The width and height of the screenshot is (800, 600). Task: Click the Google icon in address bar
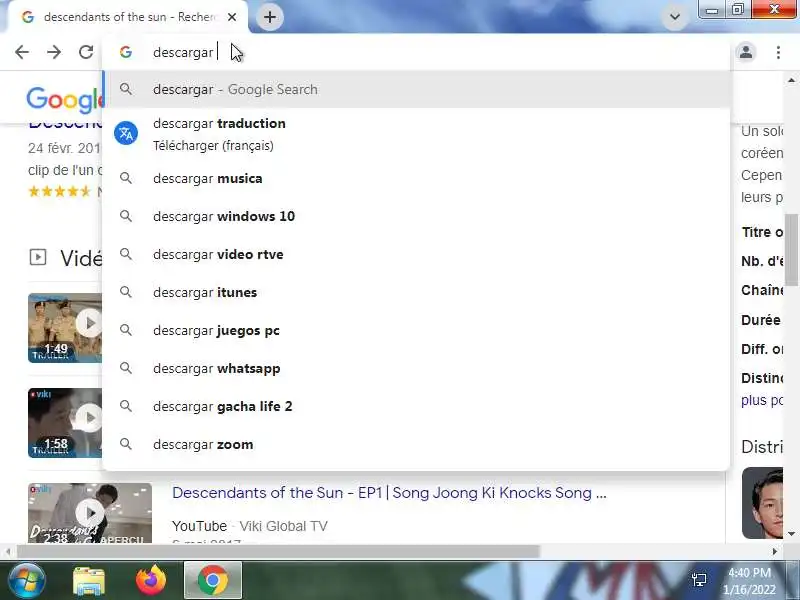126,52
